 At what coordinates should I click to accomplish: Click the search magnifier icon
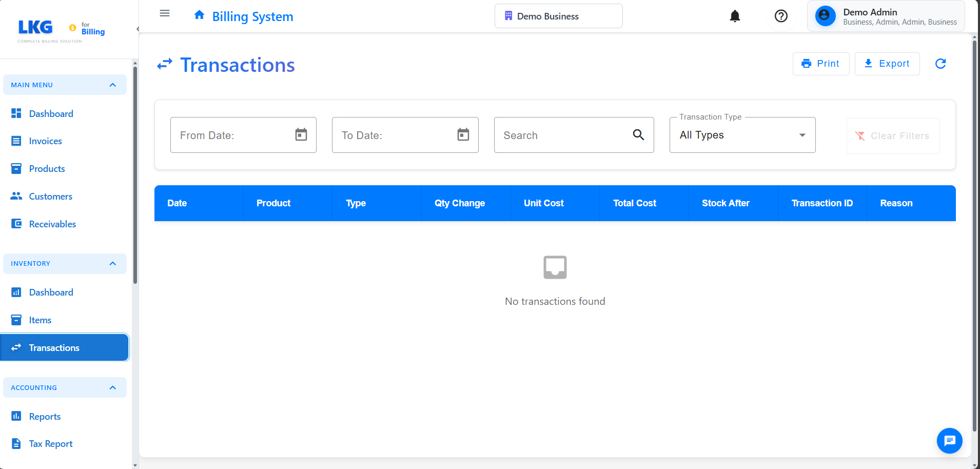(x=638, y=135)
